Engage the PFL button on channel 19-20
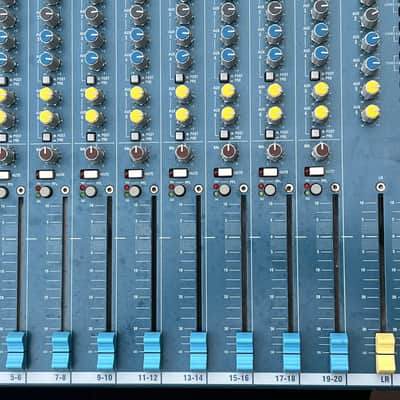 click(x=316, y=189)
